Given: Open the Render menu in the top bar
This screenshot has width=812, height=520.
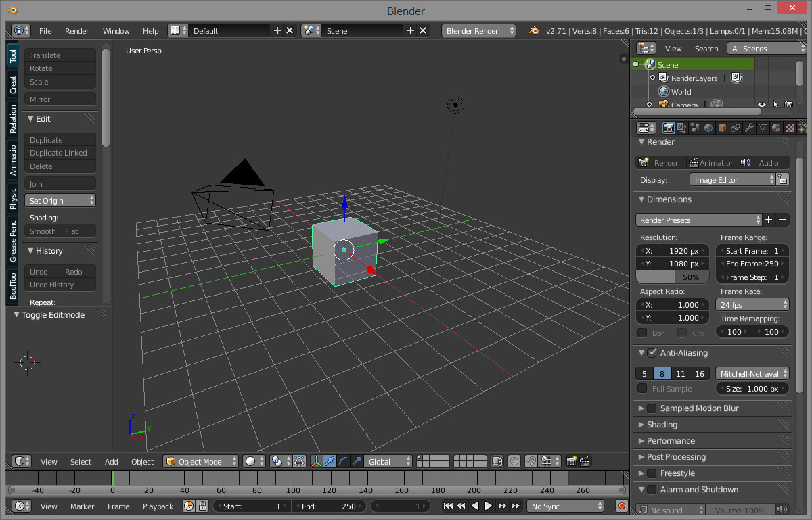Looking at the screenshot, I should coord(76,30).
